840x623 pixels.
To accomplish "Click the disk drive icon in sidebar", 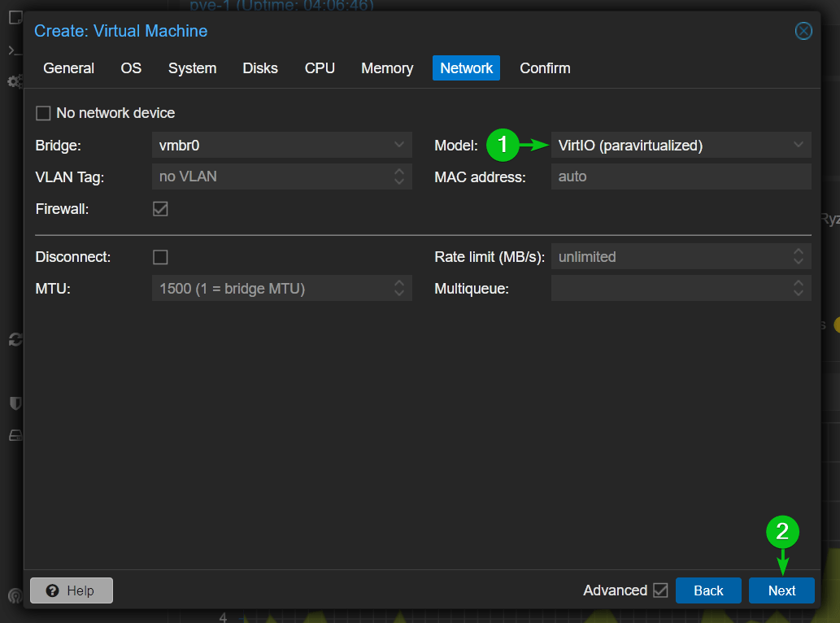I will 15,435.
